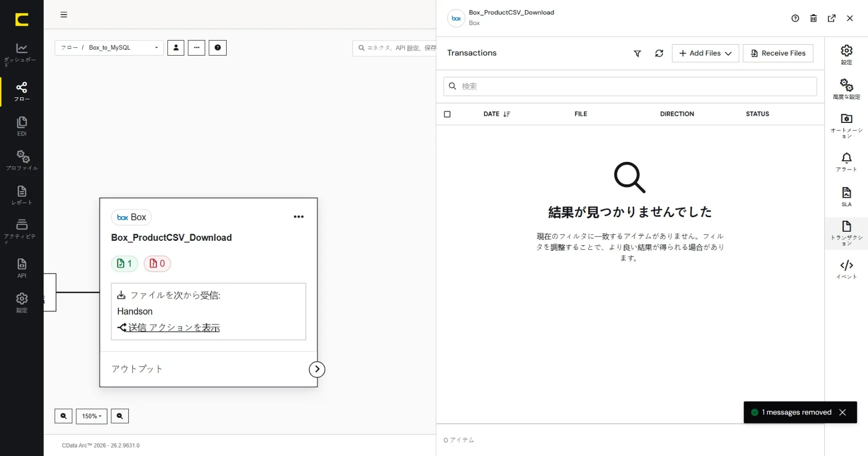Viewport: 868px width, 456px height.
Task: Open the Transactions (トランザクション) tab
Action: coord(846,233)
